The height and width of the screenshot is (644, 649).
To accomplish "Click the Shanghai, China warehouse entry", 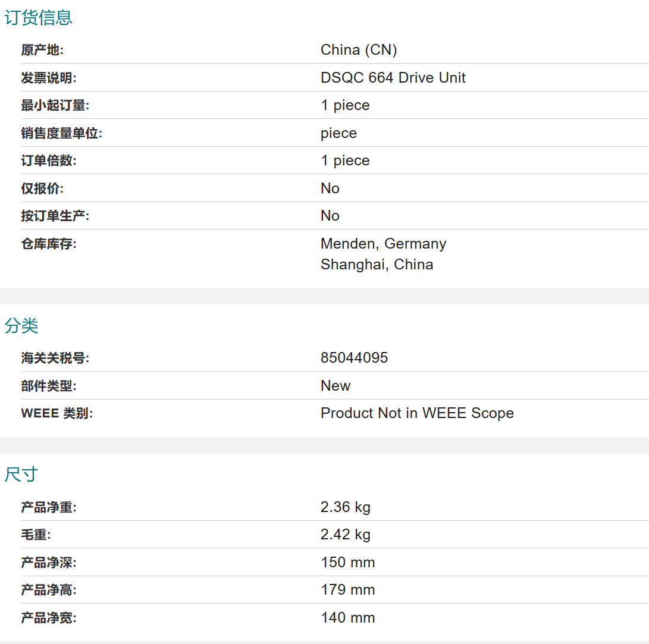I will [377, 264].
